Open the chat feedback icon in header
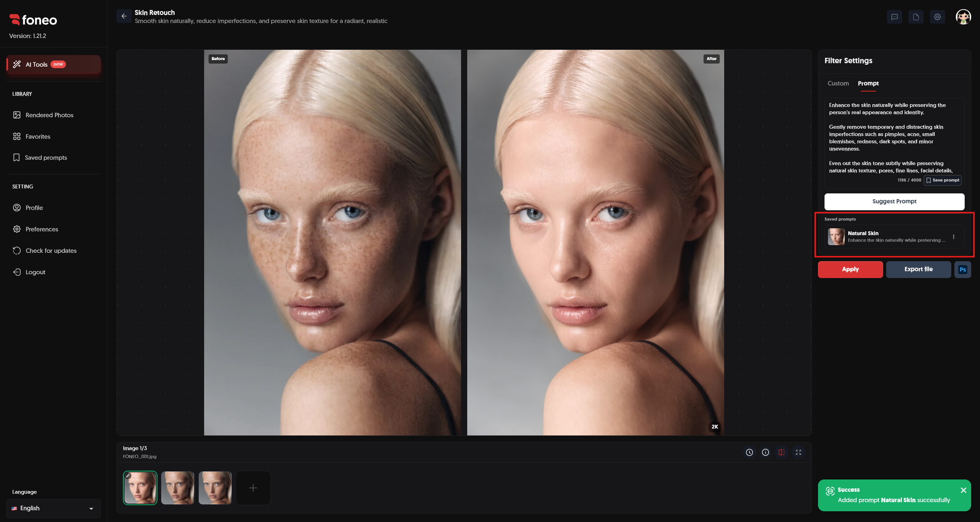The height and width of the screenshot is (522, 980). point(894,17)
